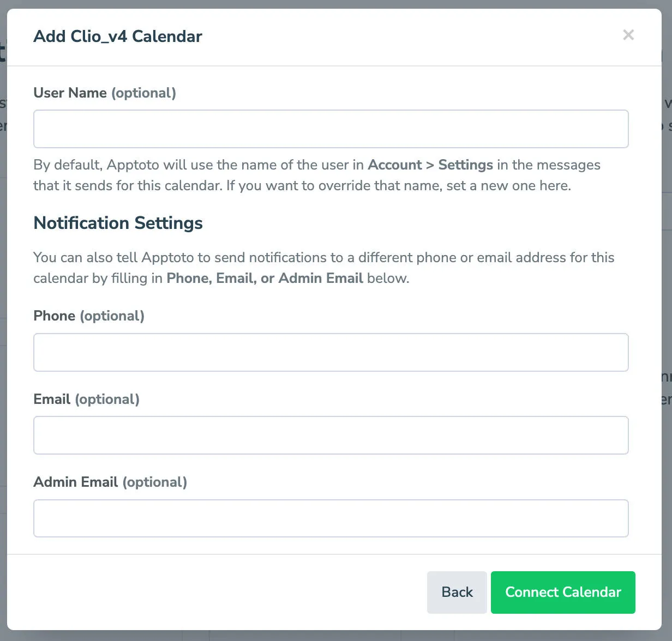
Task: Click the Notification Settings heading
Action: [x=118, y=223]
